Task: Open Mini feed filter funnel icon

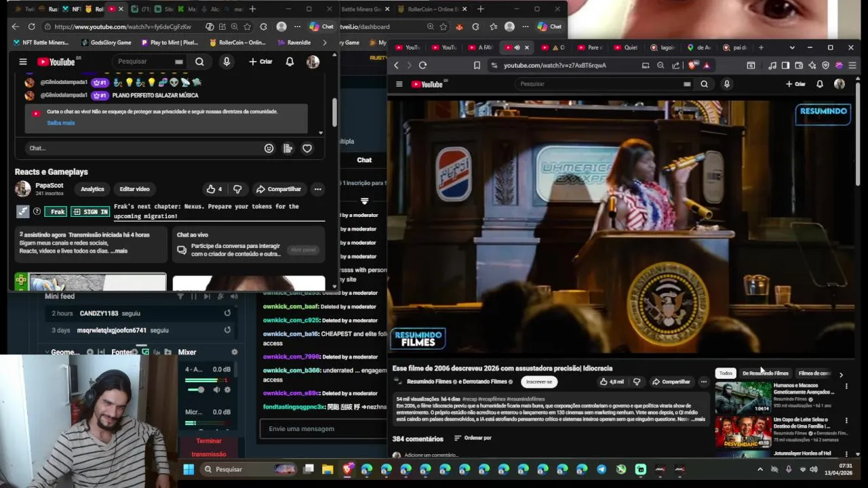Action: pos(180,296)
